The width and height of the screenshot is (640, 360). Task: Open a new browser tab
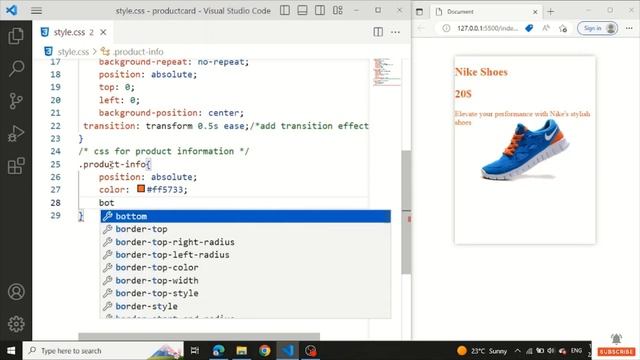551,12
